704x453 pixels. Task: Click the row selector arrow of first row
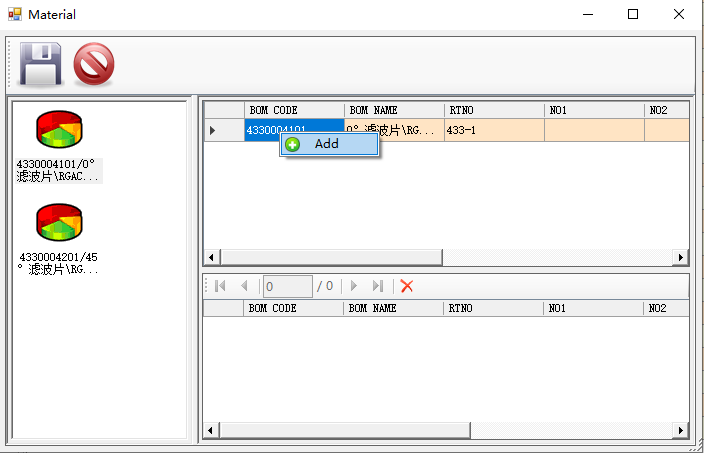[x=212, y=130]
